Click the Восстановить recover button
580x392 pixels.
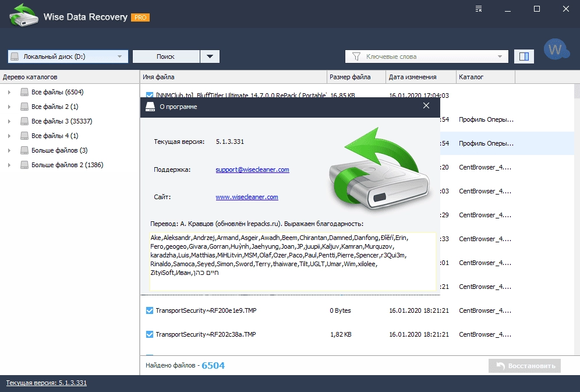pos(525,366)
